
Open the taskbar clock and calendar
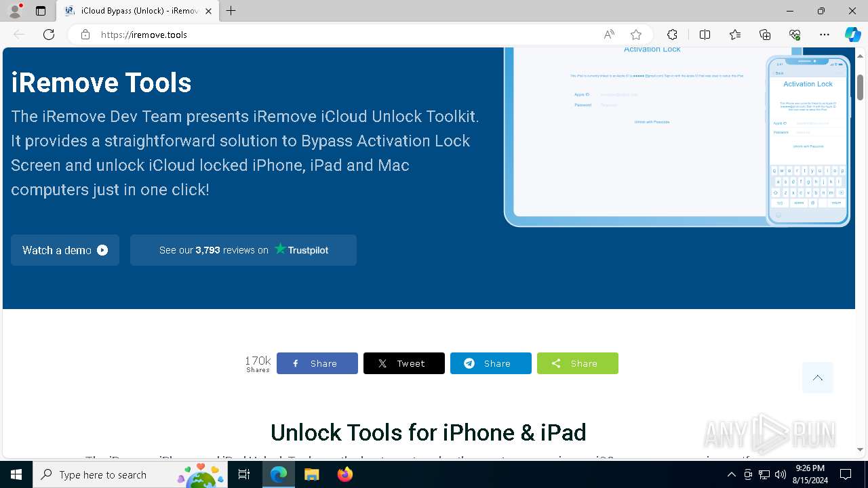[810, 474]
